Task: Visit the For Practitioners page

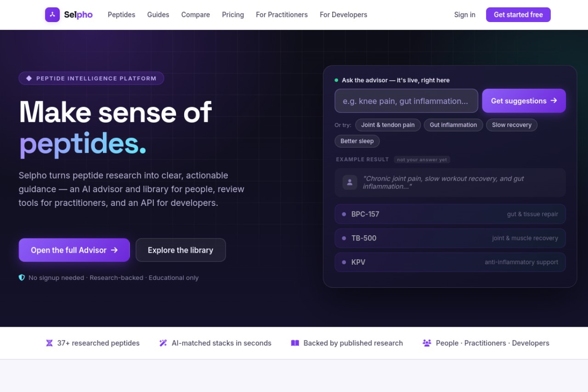Action: pyautogui.click(x=282, y=15)
